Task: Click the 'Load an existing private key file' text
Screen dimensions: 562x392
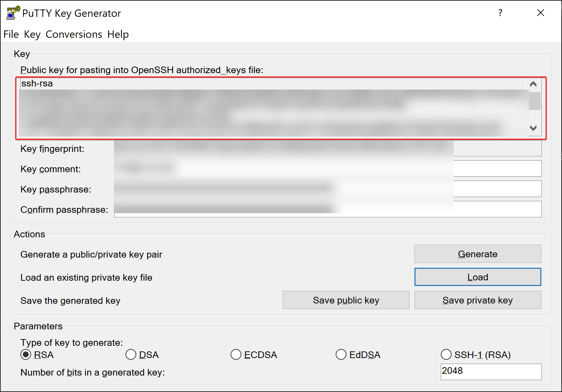Action: [x=86, y=278]
